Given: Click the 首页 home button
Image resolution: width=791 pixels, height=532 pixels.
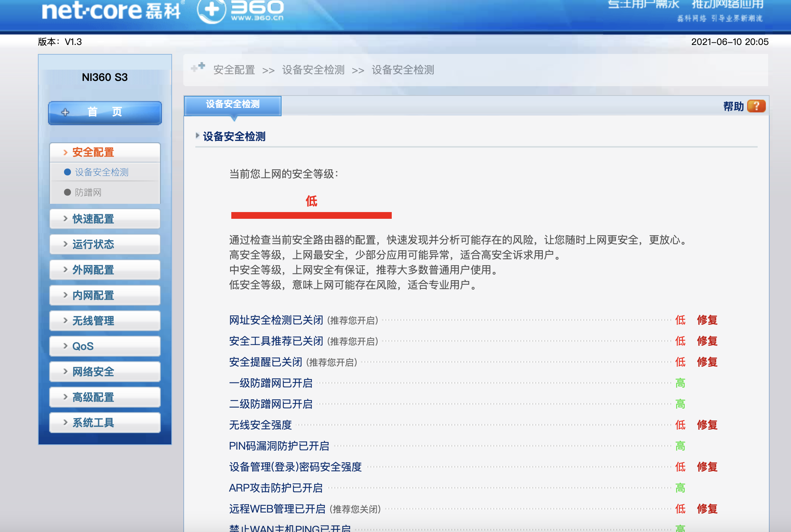Looking at the screenshot, I should [105, 112].
